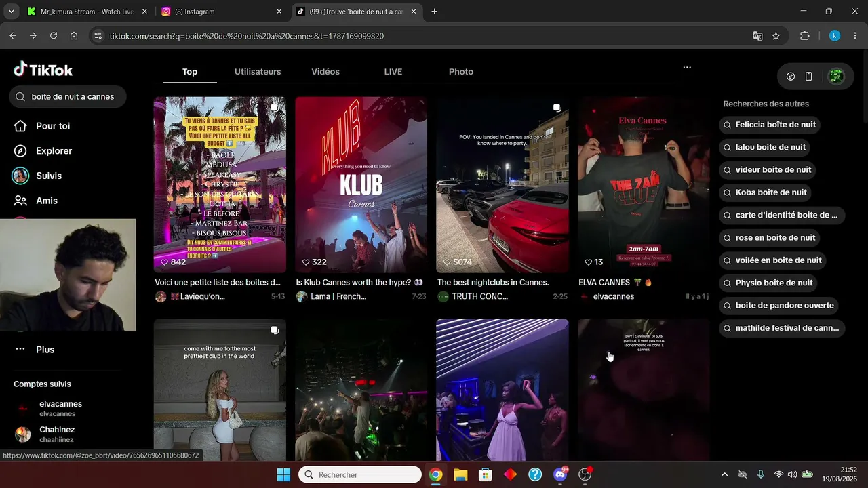Close the Mr_kimura Stream tab
The height and width of the screenshot is (488, 868).
(x=144, y=12)
